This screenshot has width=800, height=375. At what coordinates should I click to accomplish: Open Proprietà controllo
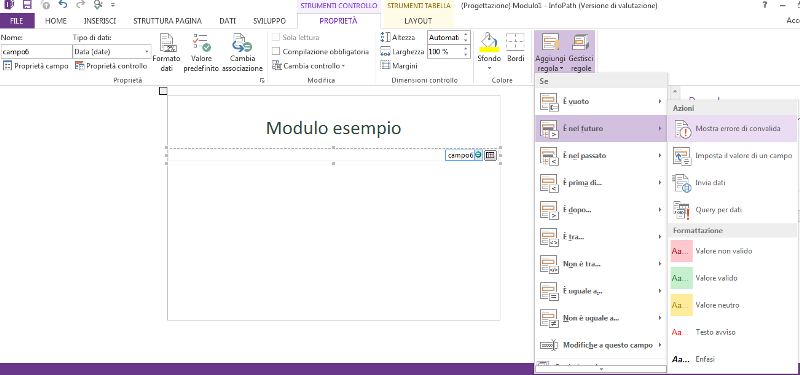click(111, 66)
